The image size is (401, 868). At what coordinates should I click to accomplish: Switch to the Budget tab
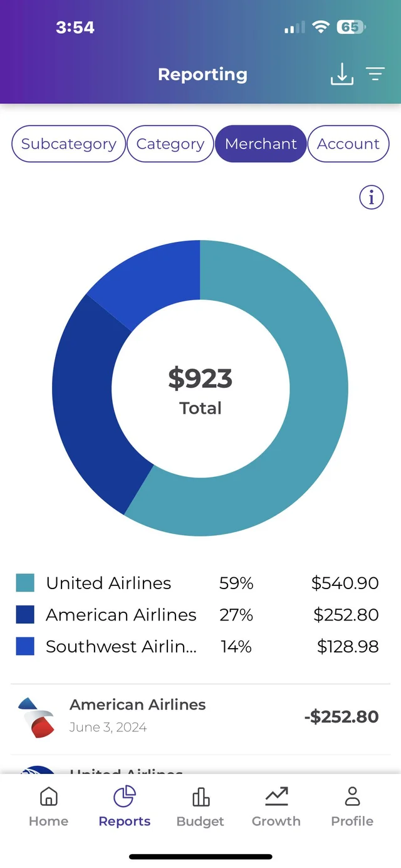pyautogui.click(x=200, y=807)
